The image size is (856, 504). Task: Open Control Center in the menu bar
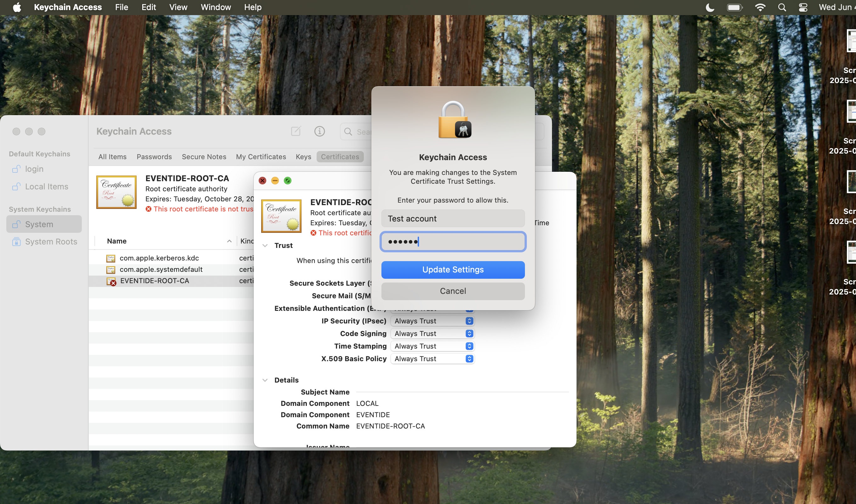point(803,7)
